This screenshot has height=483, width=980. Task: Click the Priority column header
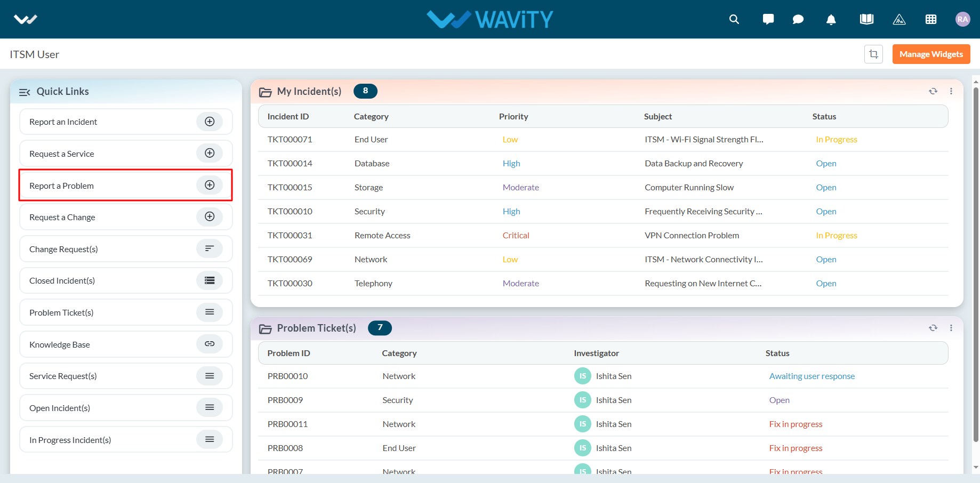[x=513, y=117]
